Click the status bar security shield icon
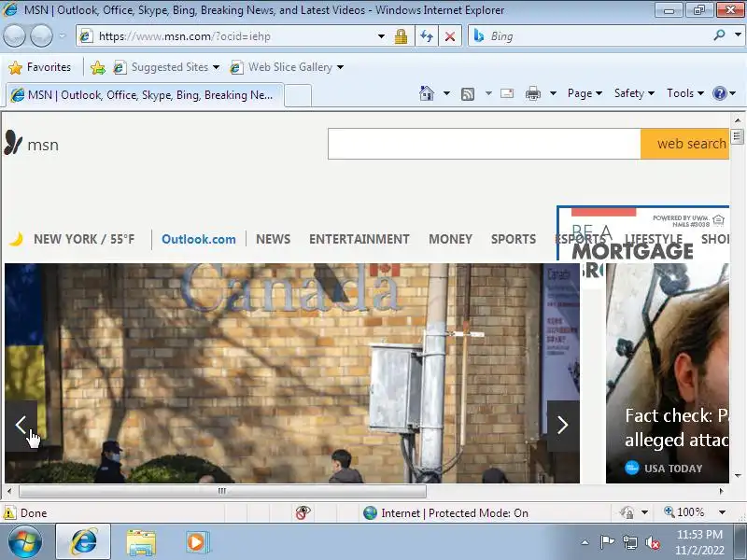 point(626,512)
